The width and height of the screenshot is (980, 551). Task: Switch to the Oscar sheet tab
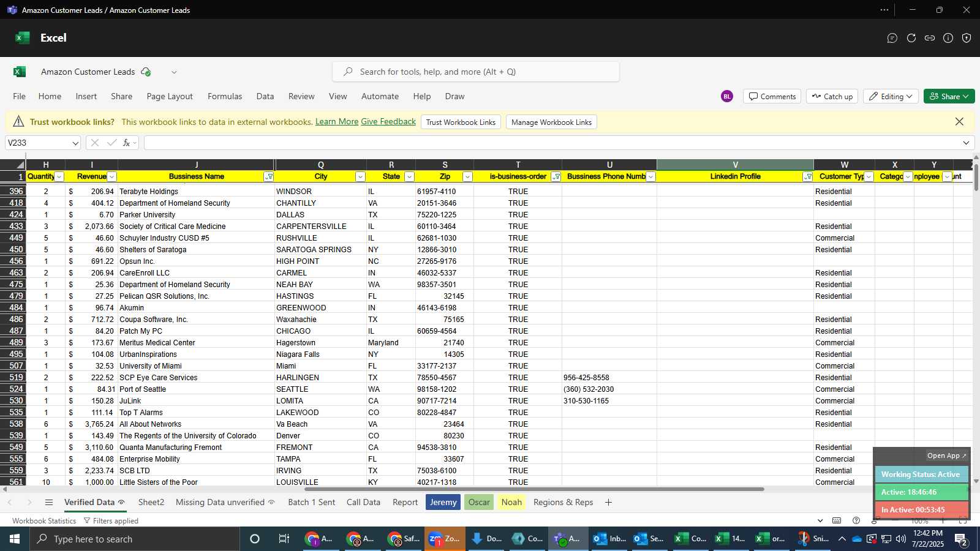(x=479, y=502)
